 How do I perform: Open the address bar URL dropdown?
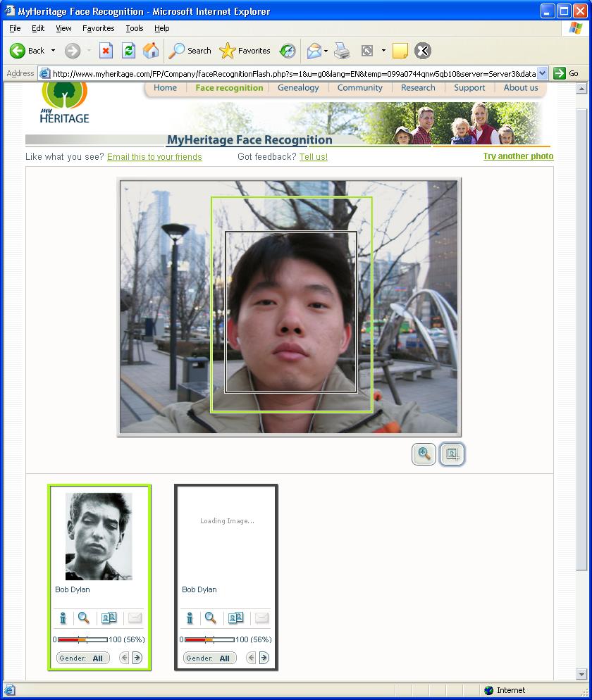tap(542, 73)
